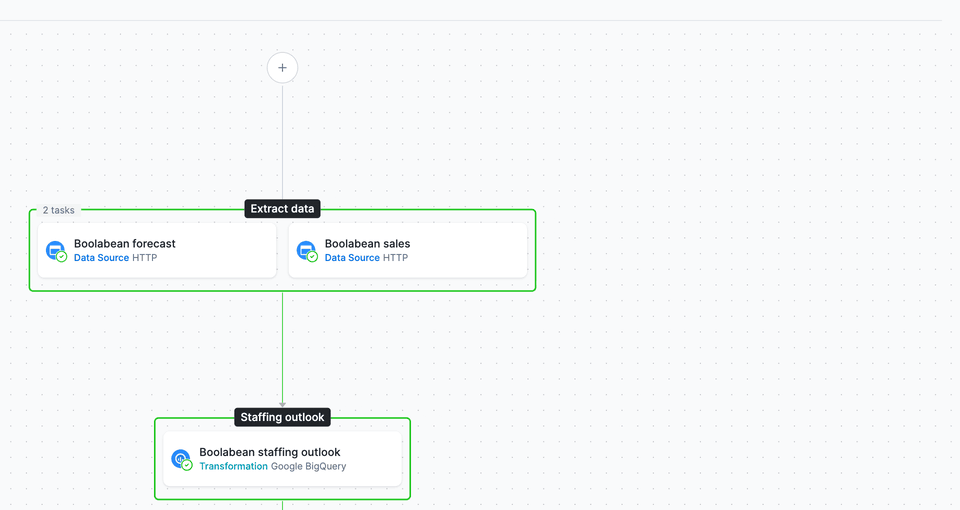This screenshot has height=510, width=960.
Task: Click the 'Boolabean sales' title text
Action: (x=367, y=244)
